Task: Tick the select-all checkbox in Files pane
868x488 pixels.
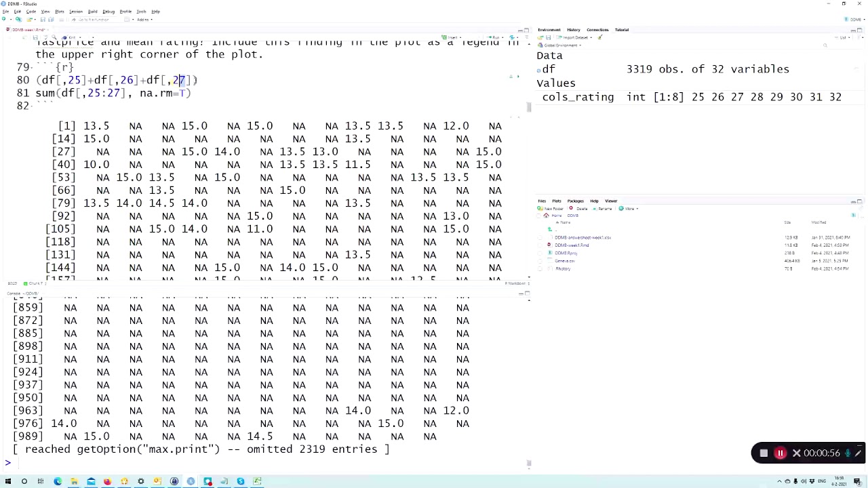Action: (539, 216)
